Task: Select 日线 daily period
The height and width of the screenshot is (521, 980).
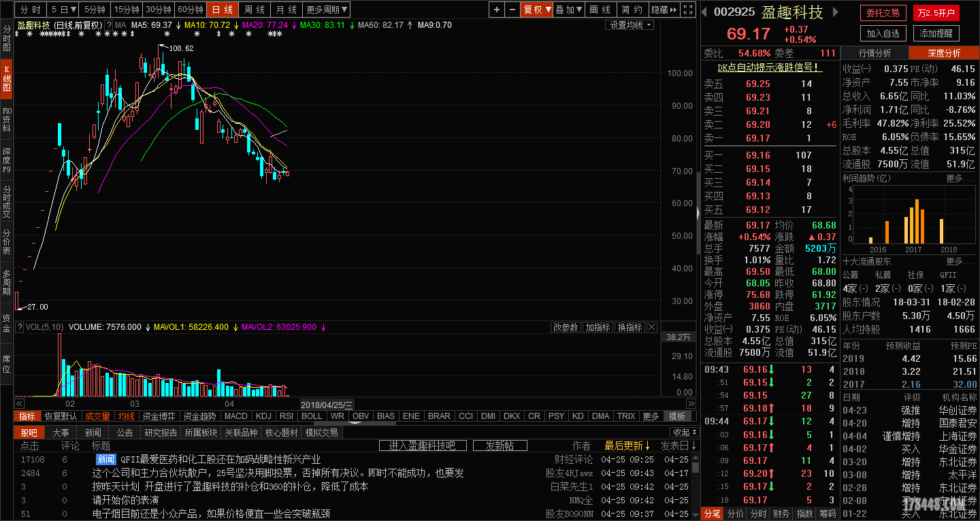Action: (223, 10)
